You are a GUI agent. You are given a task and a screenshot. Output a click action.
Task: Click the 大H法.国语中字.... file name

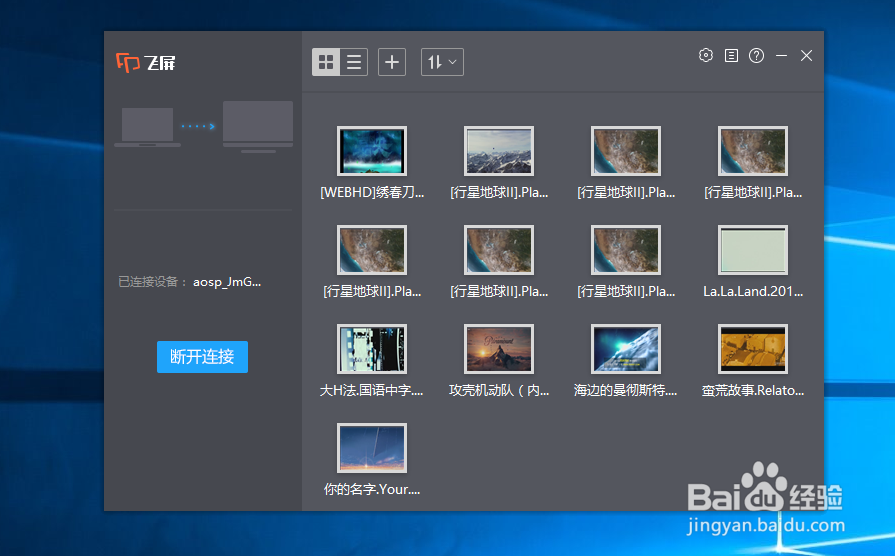(x=372, y=390)
